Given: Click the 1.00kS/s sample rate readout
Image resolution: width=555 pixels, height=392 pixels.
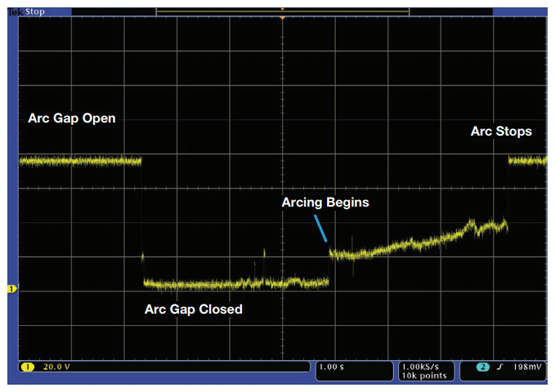Looking at the screenshot, I should [421, 367].
